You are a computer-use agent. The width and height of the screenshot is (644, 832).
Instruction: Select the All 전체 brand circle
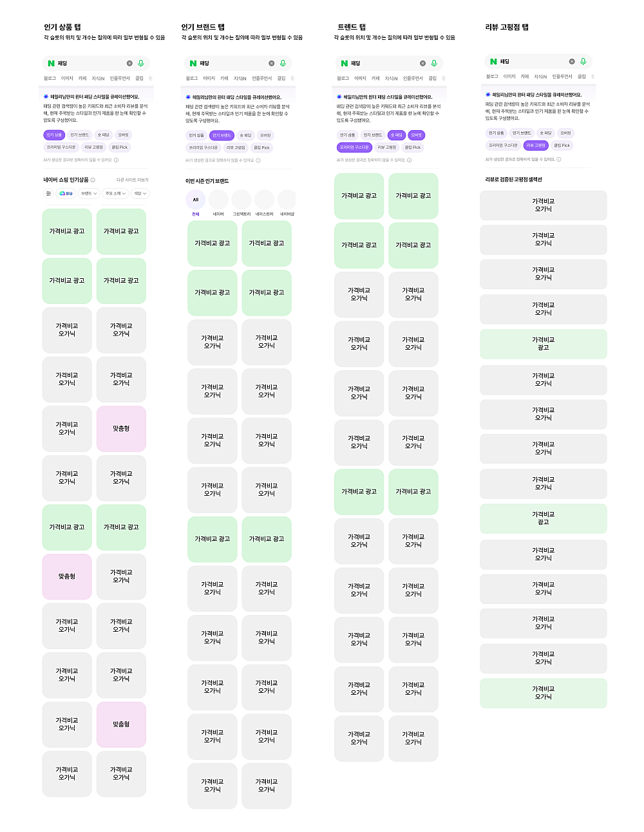pyautogui.click(x=196, y=200)
